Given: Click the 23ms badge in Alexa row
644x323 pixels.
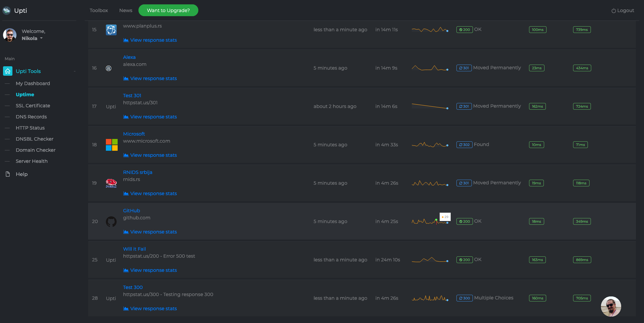Looking at the screenshot, I should [x=537, y=68].
